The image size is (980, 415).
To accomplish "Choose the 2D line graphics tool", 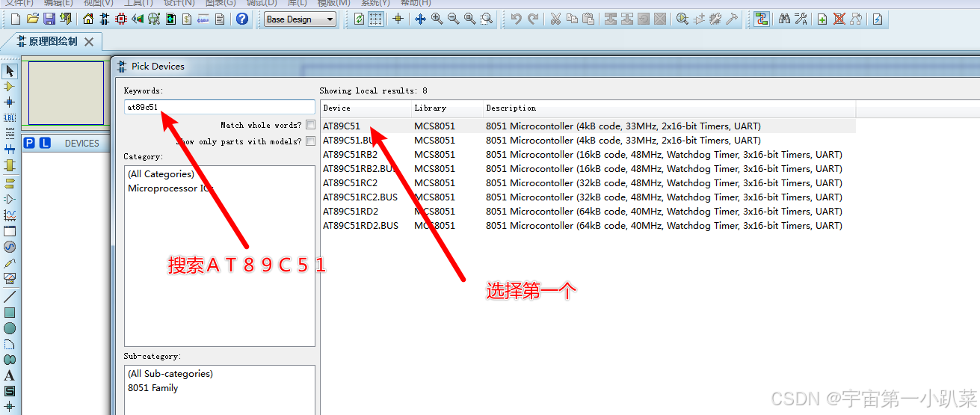I will pyautogui.click(x=10, y=297).
